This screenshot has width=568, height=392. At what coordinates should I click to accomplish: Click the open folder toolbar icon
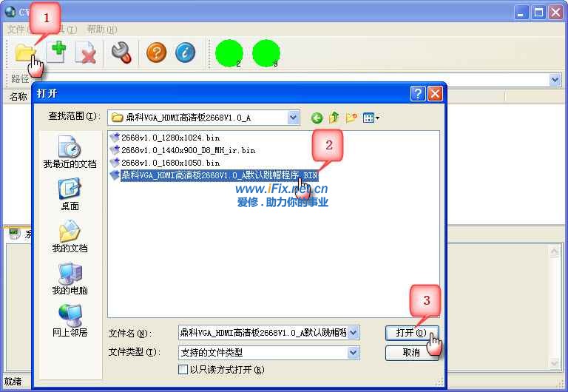point(24,53)
